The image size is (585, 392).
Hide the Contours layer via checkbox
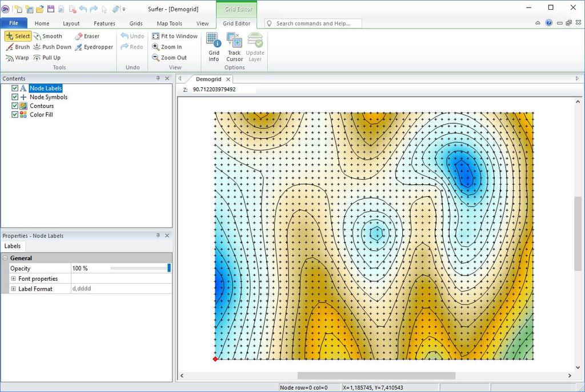tap(15, 106)
